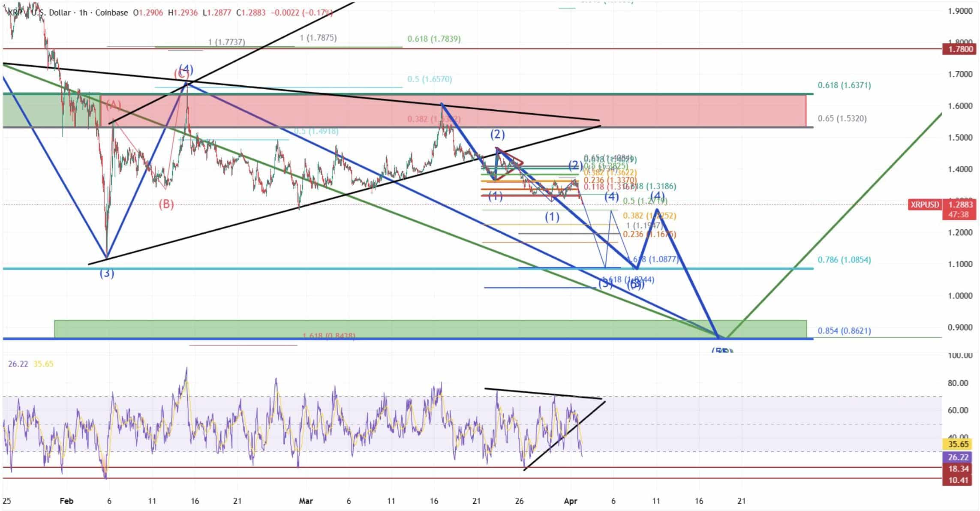Select the 0.65 (1.5320) Fibonacci label
The height and width of the screenshot is (511, 980).
point(842,119)
